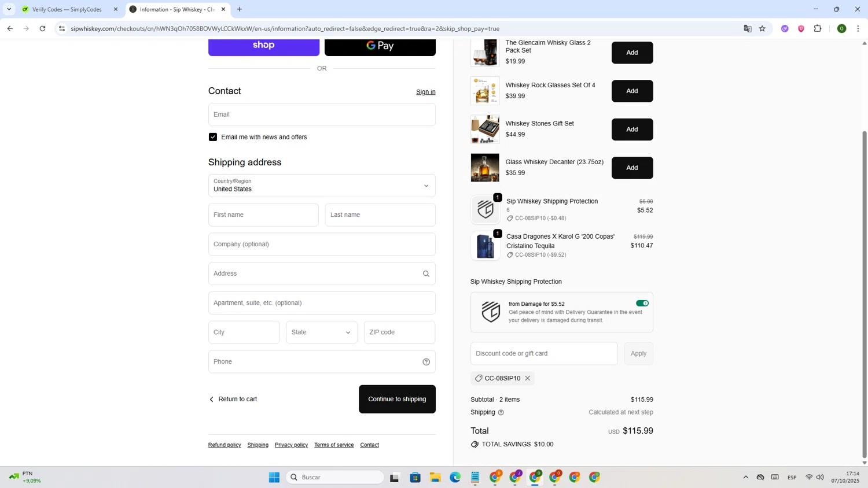Add Whiskey Stones Gift Set

(x=632, y=130)
